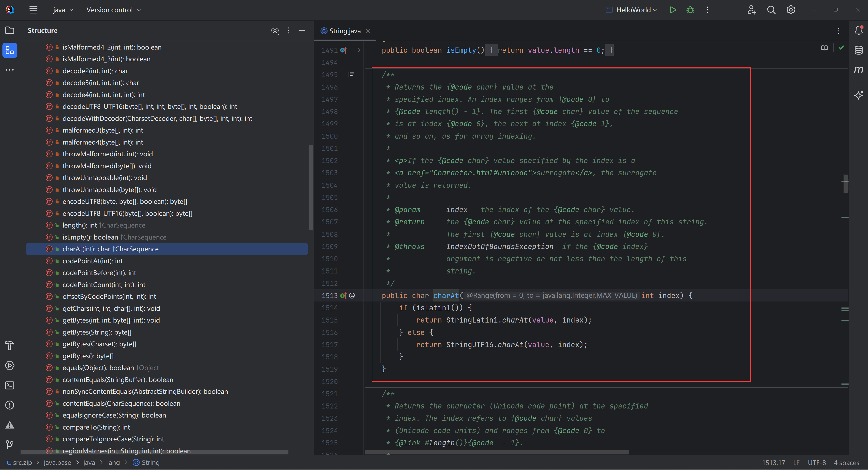This screenshot has height=470, width=868.
Task: Open More Actions menu next to Debug
Action: [708, 10]
